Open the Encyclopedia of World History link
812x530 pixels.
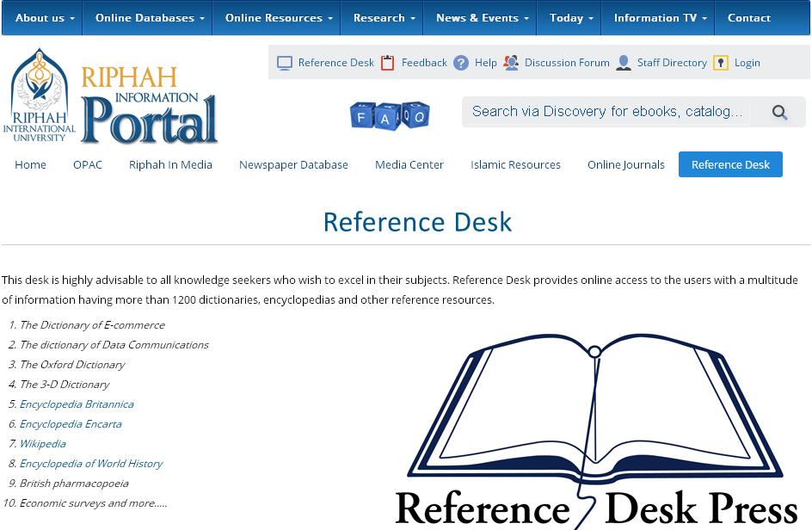click(x=91, y=463)
